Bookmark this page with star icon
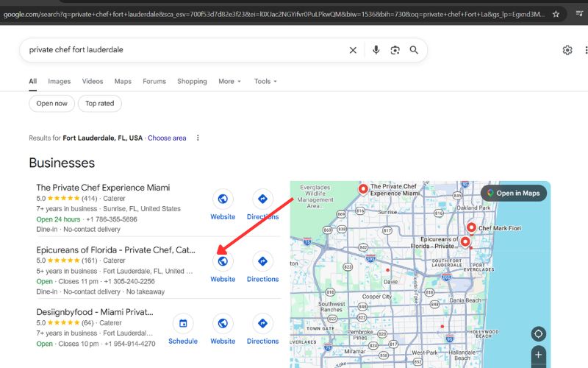Screen dimensions: 588x368 pyautogui.click(x=556, y=14)
